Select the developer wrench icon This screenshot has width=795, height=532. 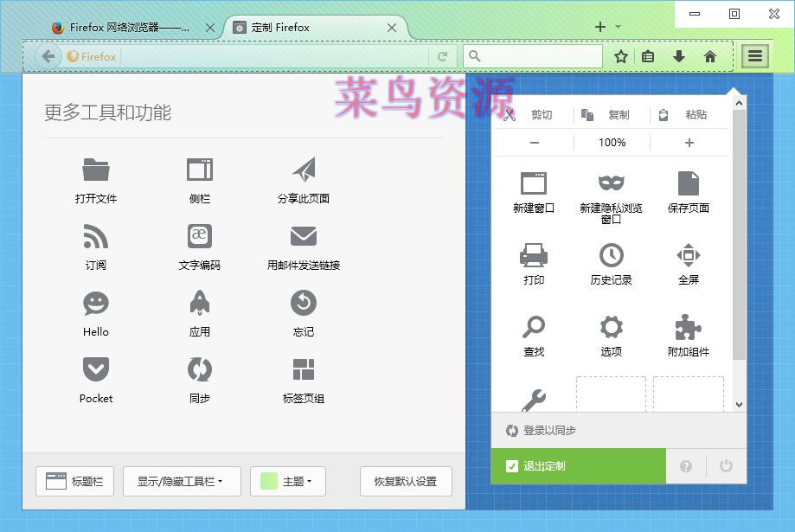tap(534, 400)
